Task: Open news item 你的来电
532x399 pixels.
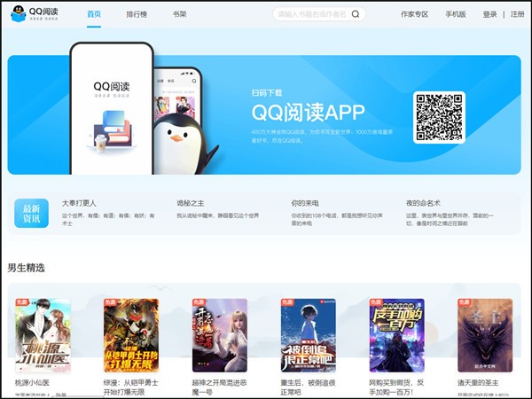Action: pyautogui.click(x=305, y=203)
